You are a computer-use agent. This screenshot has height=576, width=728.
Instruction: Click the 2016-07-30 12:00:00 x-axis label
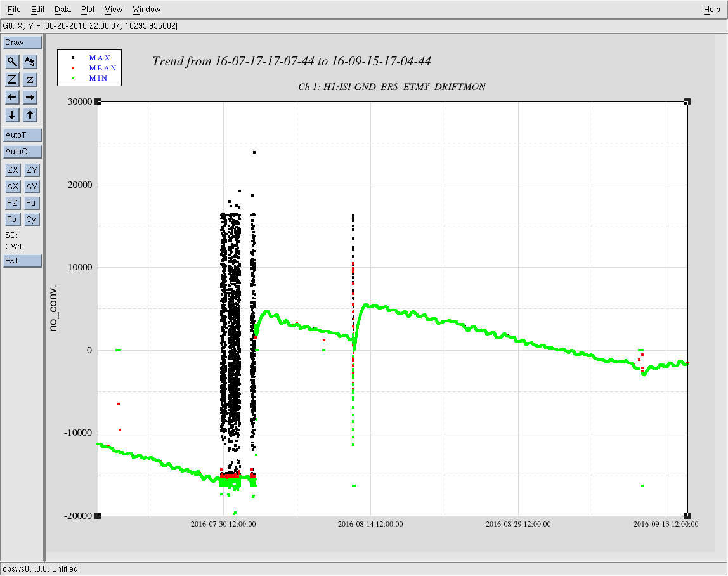point(223,524)
